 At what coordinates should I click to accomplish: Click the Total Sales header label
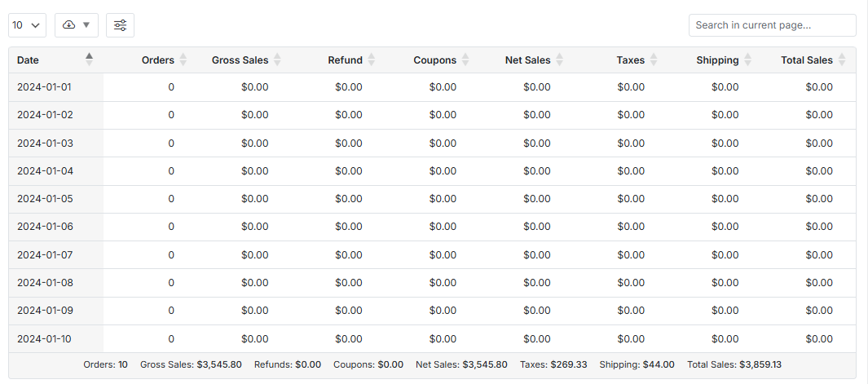[807, 60]
